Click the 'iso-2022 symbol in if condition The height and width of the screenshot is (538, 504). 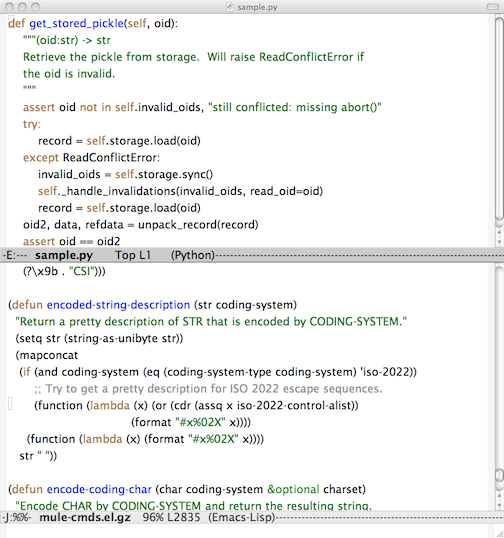coord(384,372)
